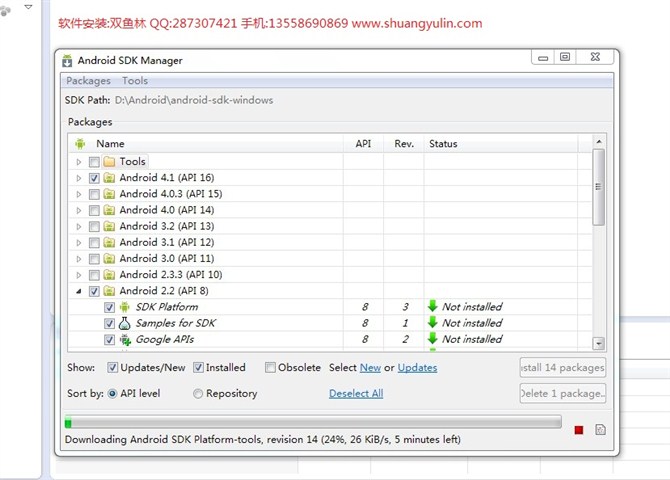
Task: Open the Packages menu
Action: click(x=88, y=81)
